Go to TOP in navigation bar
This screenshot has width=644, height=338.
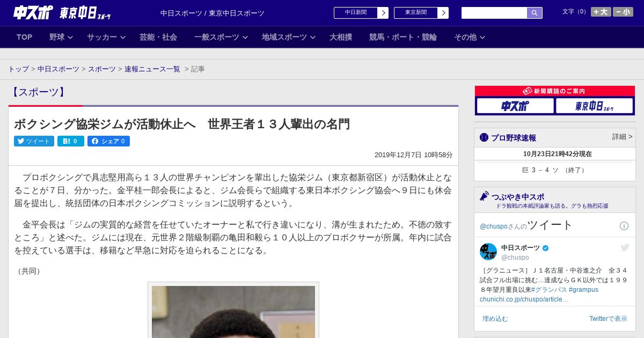[x=24, y=37]
